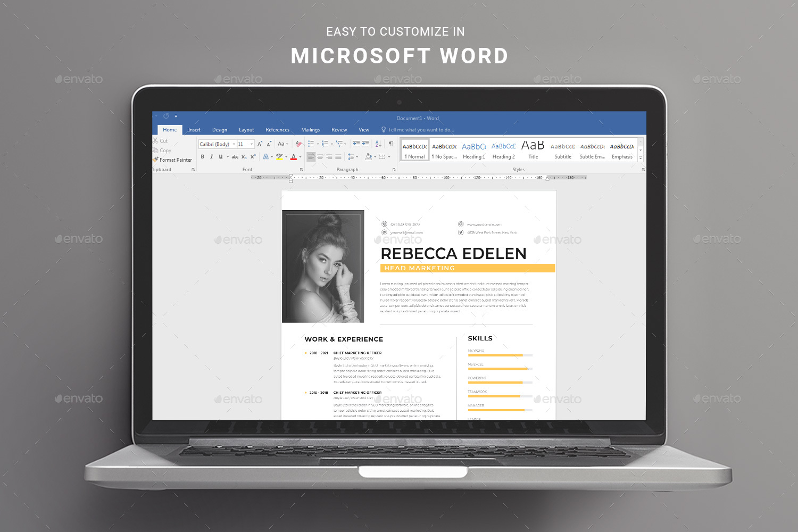Click the Text Effects outlined A icon
The image size is (798, 532).
pos(265,157)
